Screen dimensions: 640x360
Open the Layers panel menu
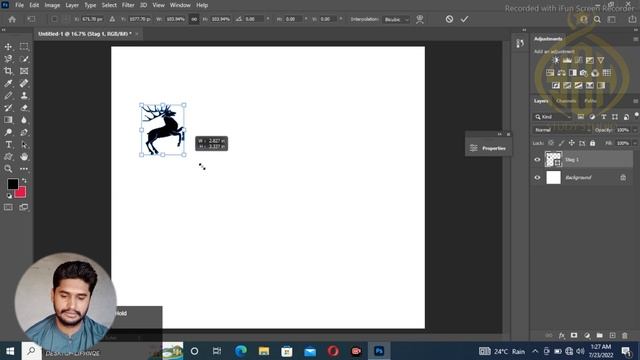[636, 101]
